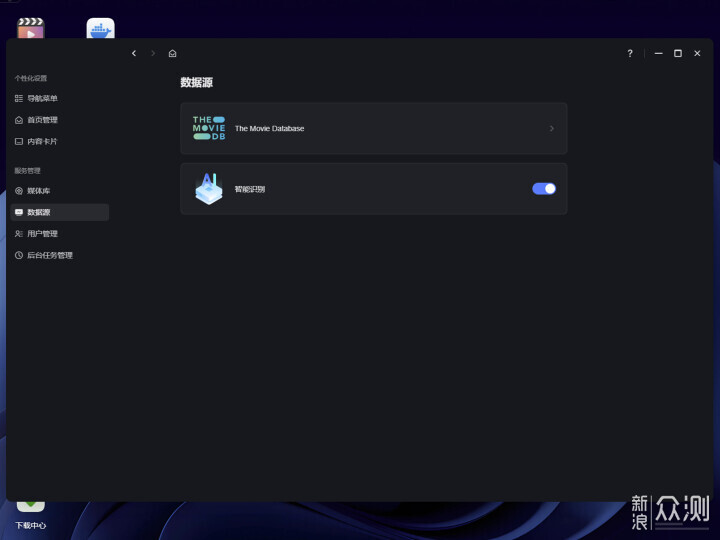The image size is (720, 540).
Task: Click the 内容卡片 card icon
Action: (19, 141)
